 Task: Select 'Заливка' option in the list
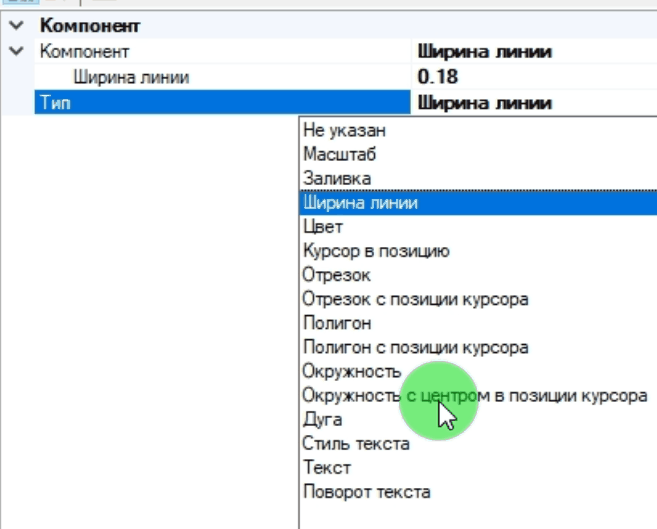(x=337, y=178)
